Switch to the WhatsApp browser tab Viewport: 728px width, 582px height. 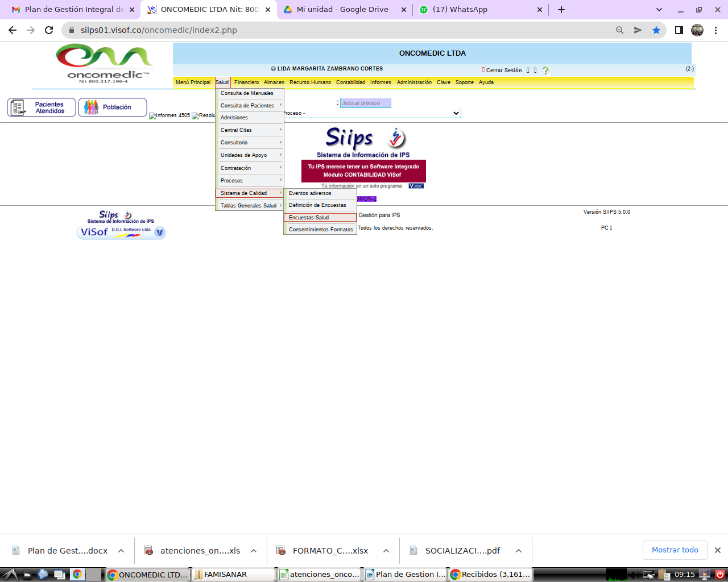pyautogui.click(x=460, y=10)
